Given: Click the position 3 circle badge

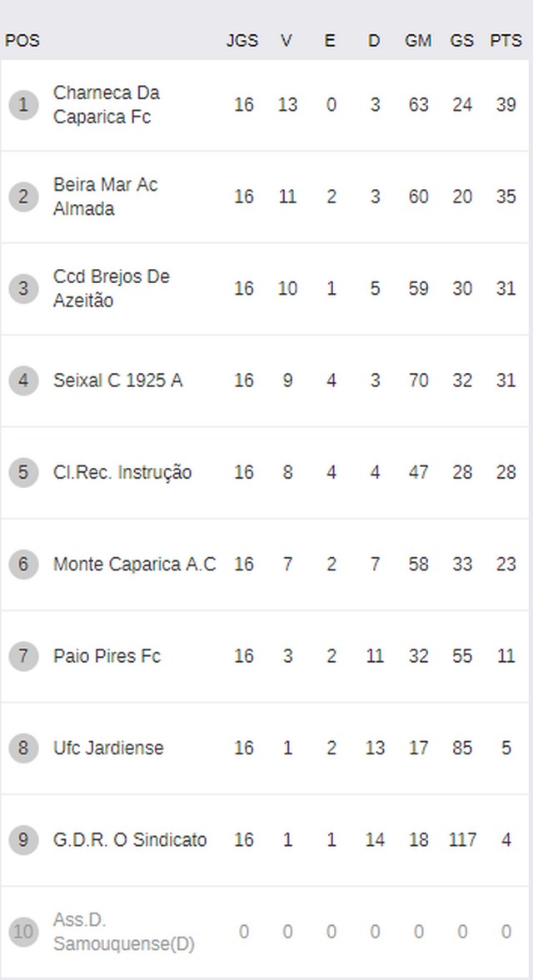Looking at the screenshot, I should point(24,289).
